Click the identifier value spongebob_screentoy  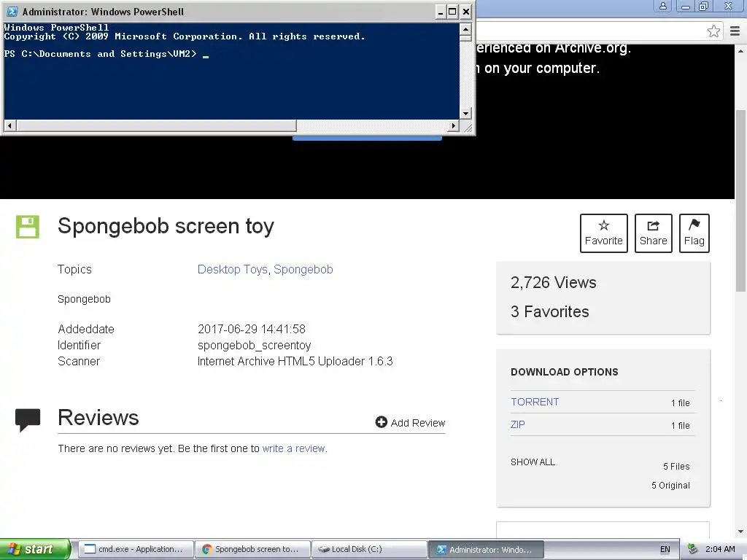tap(255, 345)
